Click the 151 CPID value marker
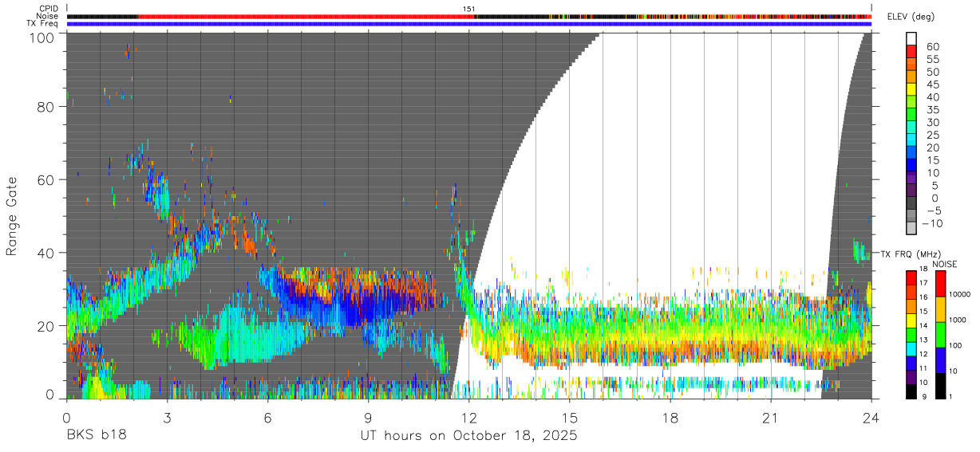Viewport: 980px width, 452px height. tap(469, 9)
